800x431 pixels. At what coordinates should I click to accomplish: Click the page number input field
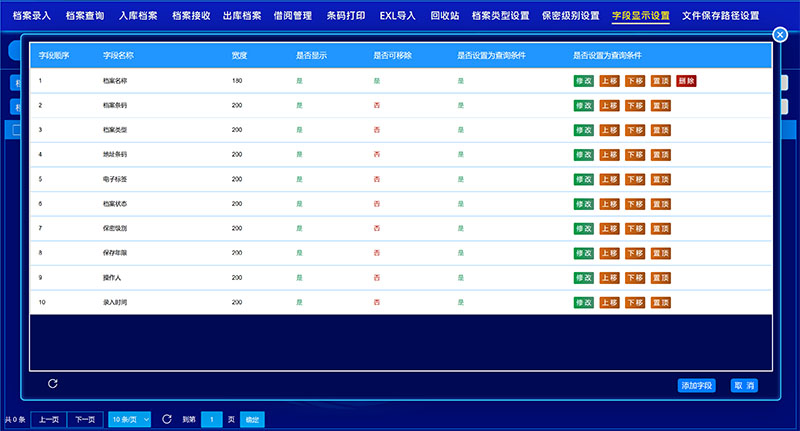[212, 420]
